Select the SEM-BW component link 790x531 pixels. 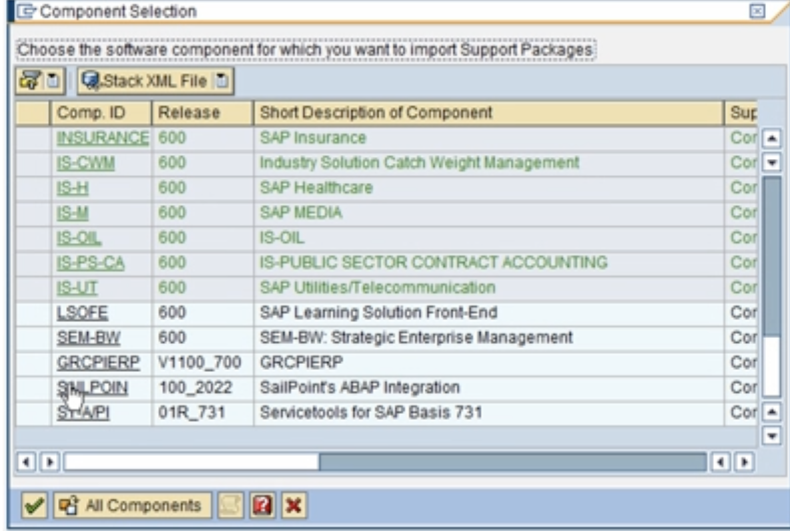pos(88,338)
